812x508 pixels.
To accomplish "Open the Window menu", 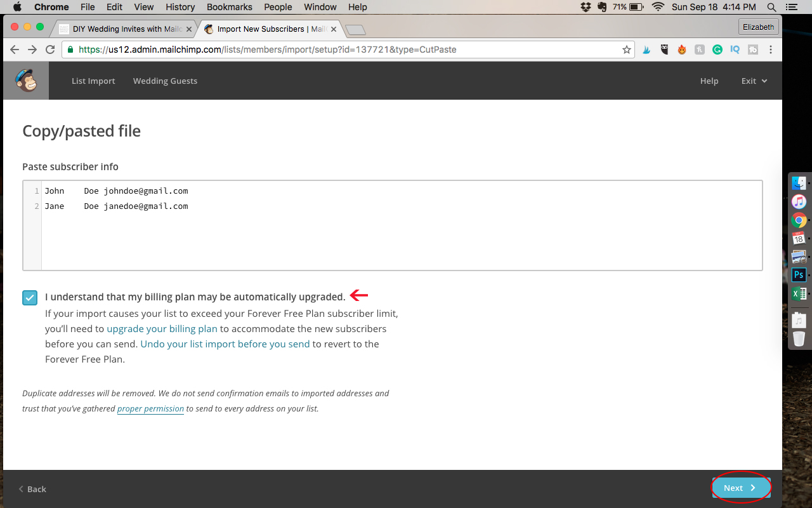I will pos(320,7).
